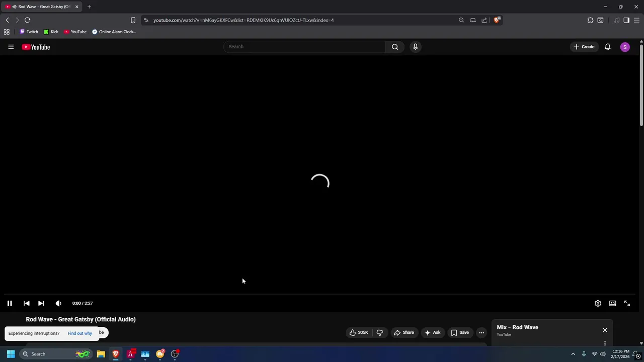This screenshot has width=644, height=362.
Task: Click the Windows taskbar Search box
Action: [55, 354]
